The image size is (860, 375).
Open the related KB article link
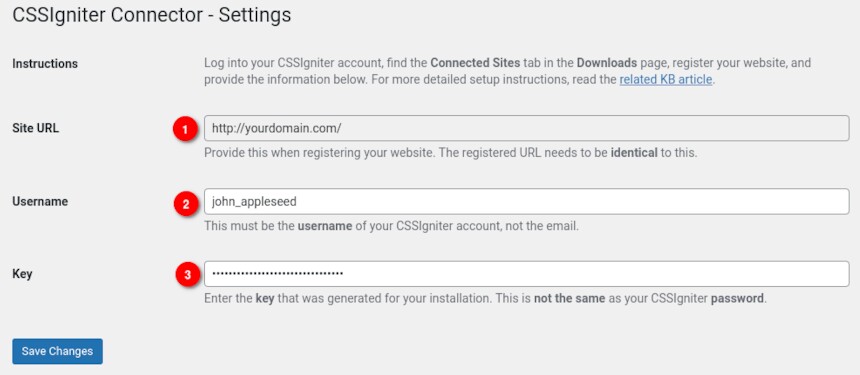[666, 79]
